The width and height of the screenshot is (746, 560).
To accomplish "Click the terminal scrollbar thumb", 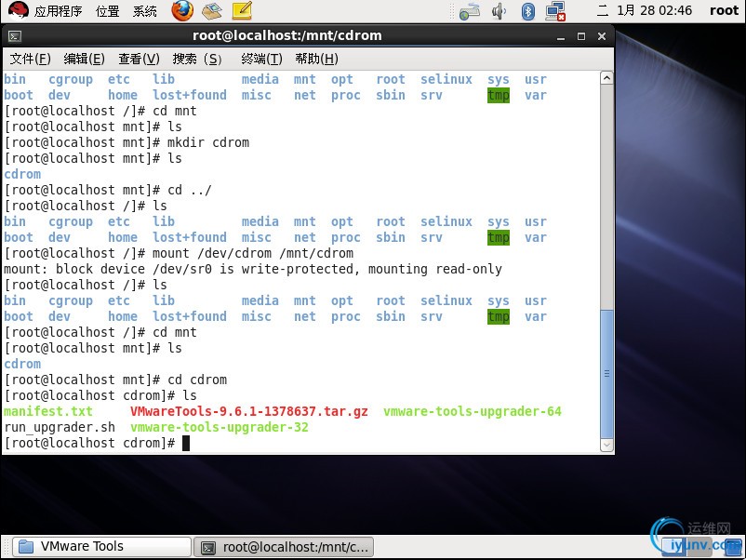I will click(x=606, y=374).
